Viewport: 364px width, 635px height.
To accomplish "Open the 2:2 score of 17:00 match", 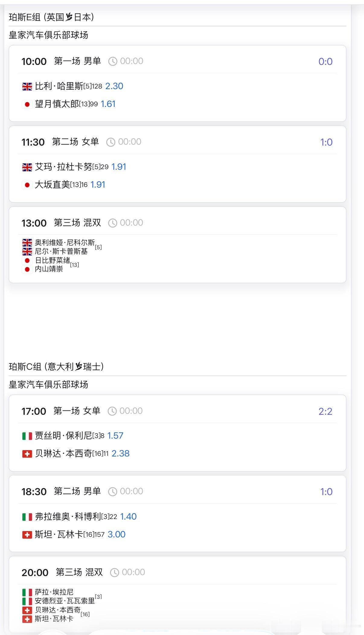I will pos(325,411).
